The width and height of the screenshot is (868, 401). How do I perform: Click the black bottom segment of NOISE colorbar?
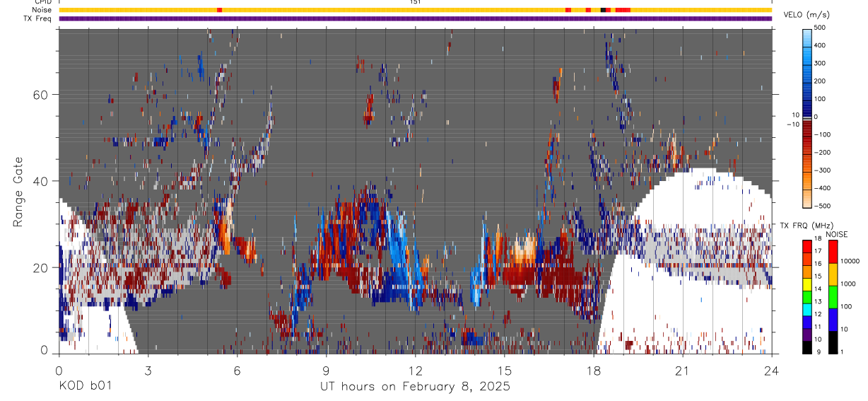pyautogui.click(x=833, y=342)
